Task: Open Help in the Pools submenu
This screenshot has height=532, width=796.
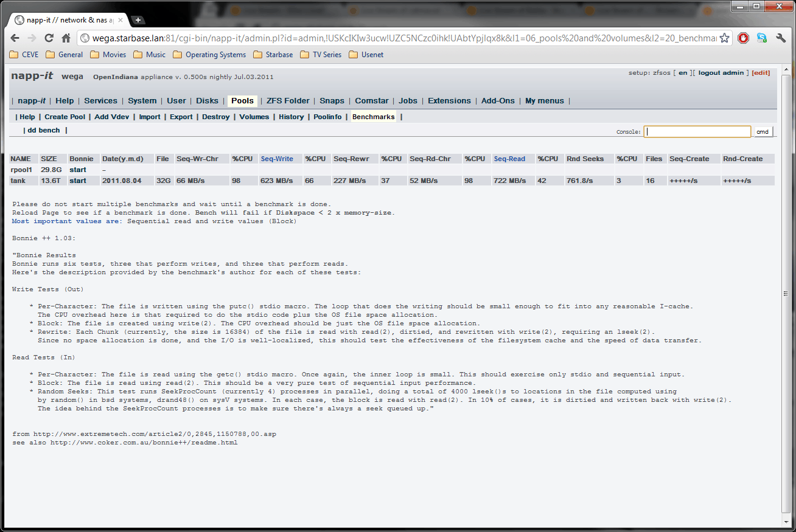Action: pyautogui.click(x=27, y=117)
